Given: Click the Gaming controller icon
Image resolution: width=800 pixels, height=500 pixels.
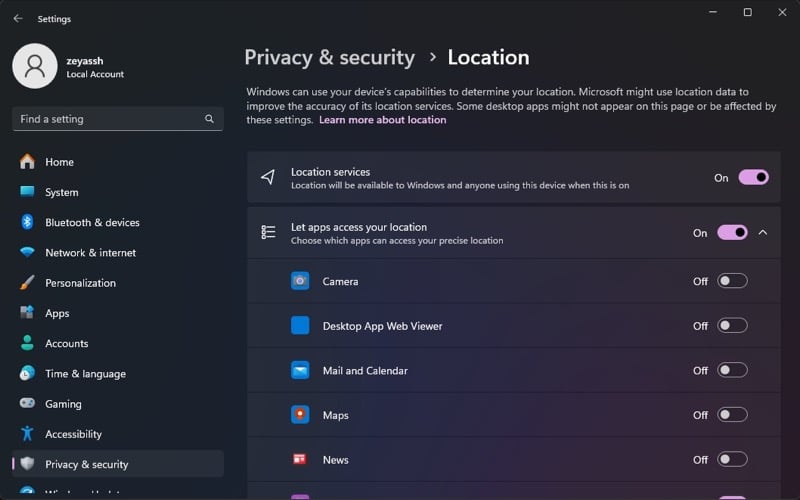Looking at the screenshot, I should pos(27,403).
